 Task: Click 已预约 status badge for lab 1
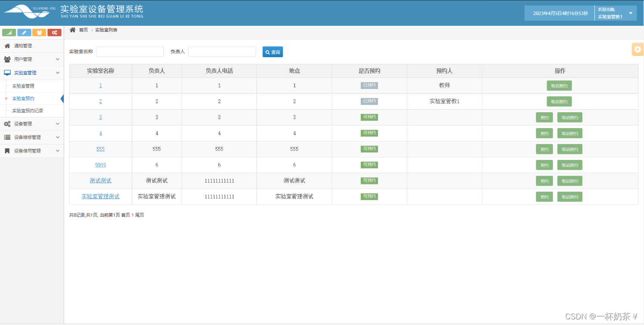(x=369, y=85)
